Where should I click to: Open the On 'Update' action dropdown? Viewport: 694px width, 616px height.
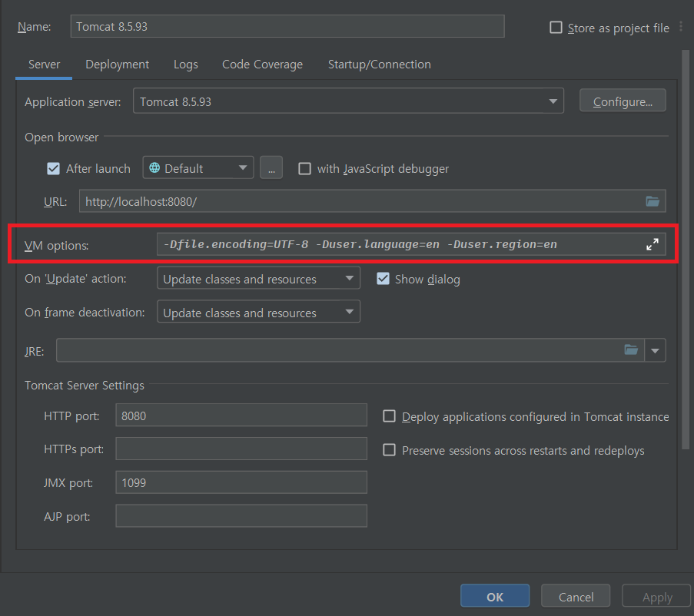click(258, 279)
